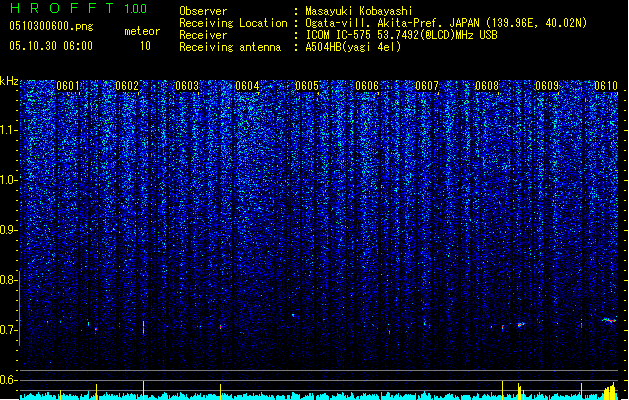Select antenna value A504HB(yagi 4el)
Image resolution: width=629 pixels, height=400 pixels.
(353, 47)
